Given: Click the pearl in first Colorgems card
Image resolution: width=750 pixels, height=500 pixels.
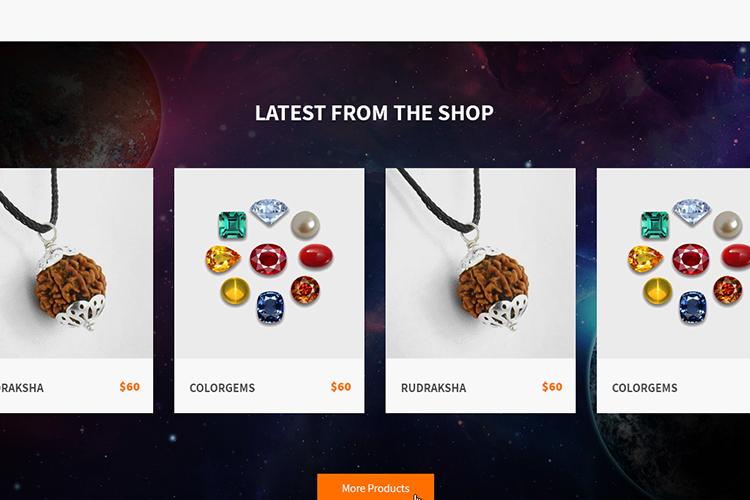Looking at the screenshot, I should (305, 225).
